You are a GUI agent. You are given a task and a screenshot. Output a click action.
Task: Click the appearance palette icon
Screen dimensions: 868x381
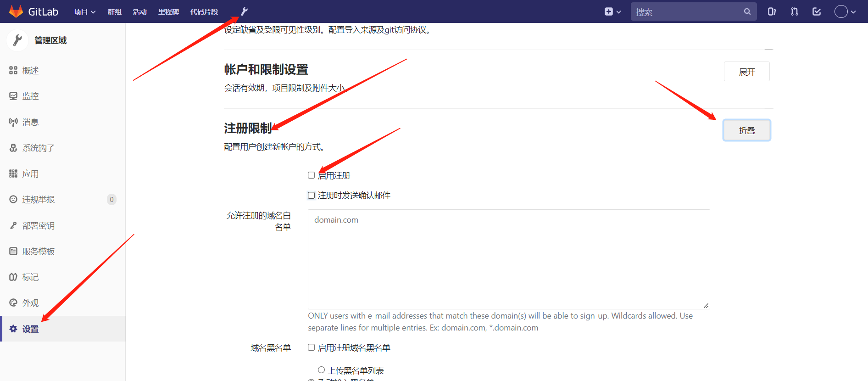tap(13, 303)
